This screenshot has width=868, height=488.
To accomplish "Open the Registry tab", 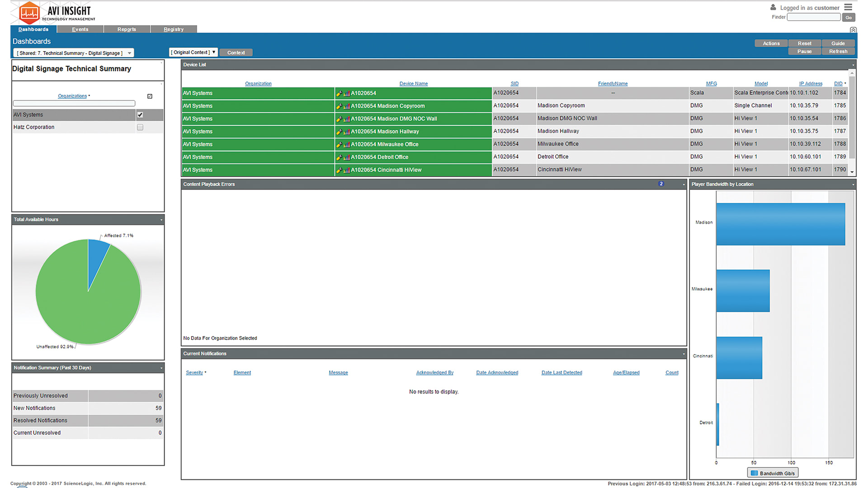I will click(174, 29).
